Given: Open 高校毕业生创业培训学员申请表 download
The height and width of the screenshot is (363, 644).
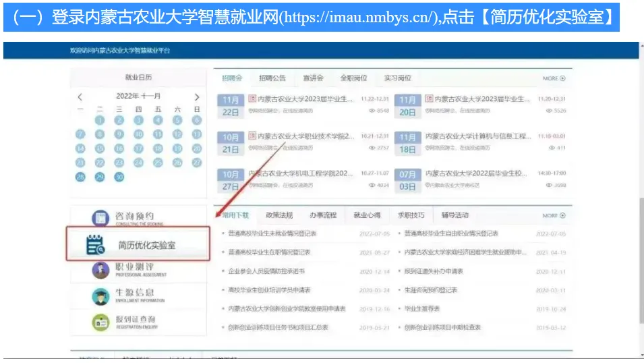Looking at the screenshot, I should click(269, 290).
